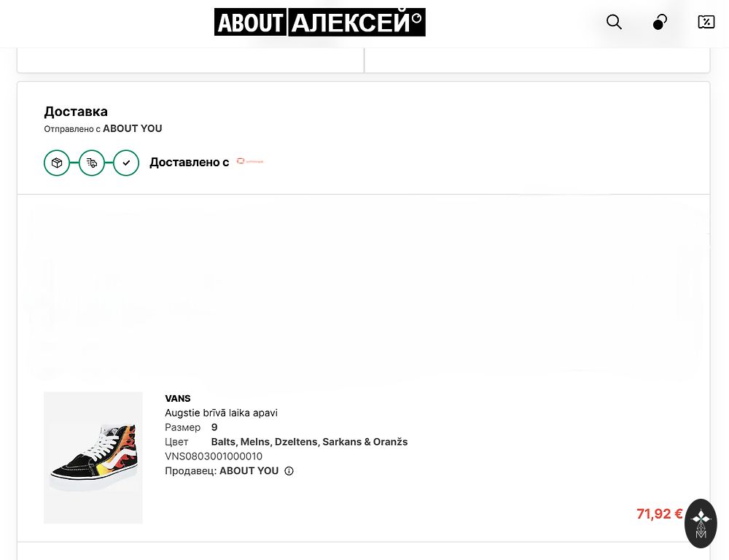
Task: Click the orange delivery carrier logo
Action: [250, 162]
